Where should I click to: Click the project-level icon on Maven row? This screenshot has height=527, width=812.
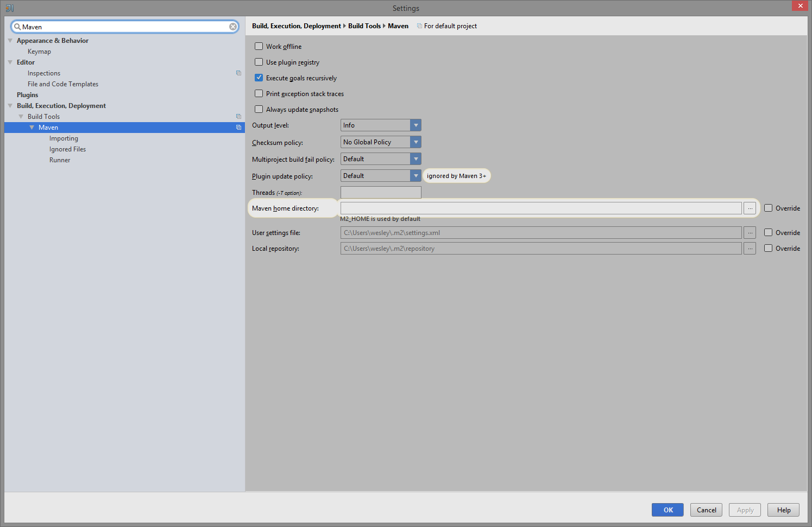click(238, 128)
